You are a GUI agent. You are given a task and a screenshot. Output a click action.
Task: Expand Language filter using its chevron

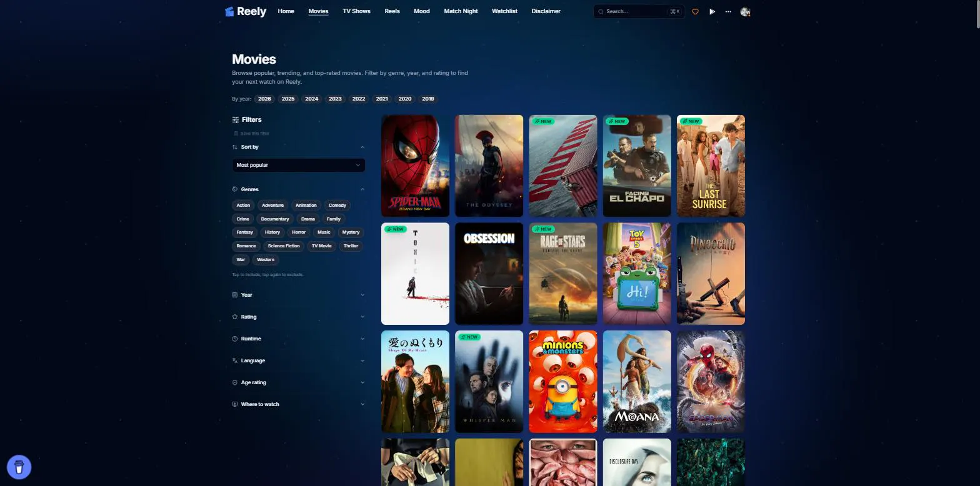click(362, 360)
